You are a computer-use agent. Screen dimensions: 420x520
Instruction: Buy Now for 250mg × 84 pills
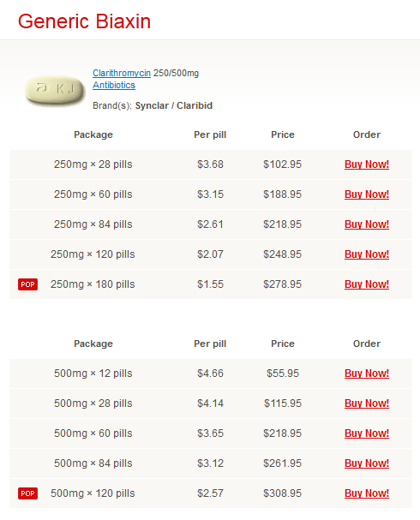(x=367, y=224)
